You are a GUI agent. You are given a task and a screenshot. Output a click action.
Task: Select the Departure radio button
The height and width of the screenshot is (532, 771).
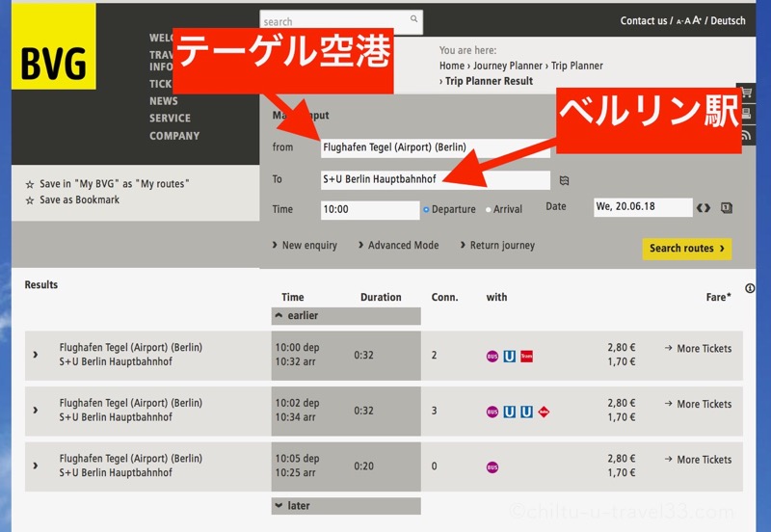coord(426,209)
